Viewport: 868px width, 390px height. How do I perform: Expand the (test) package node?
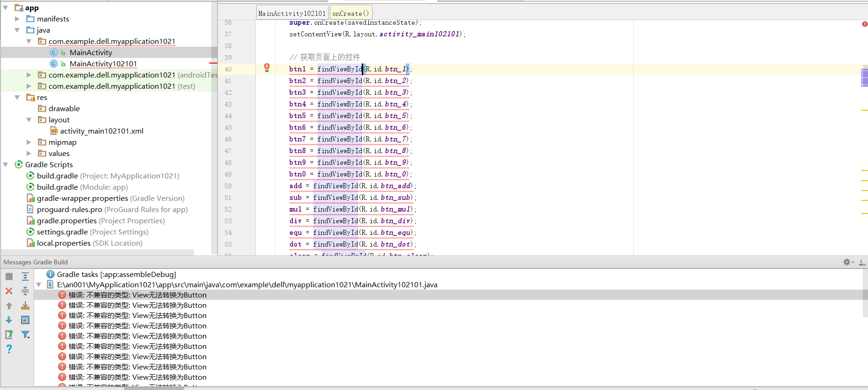[x=29, y=86]
